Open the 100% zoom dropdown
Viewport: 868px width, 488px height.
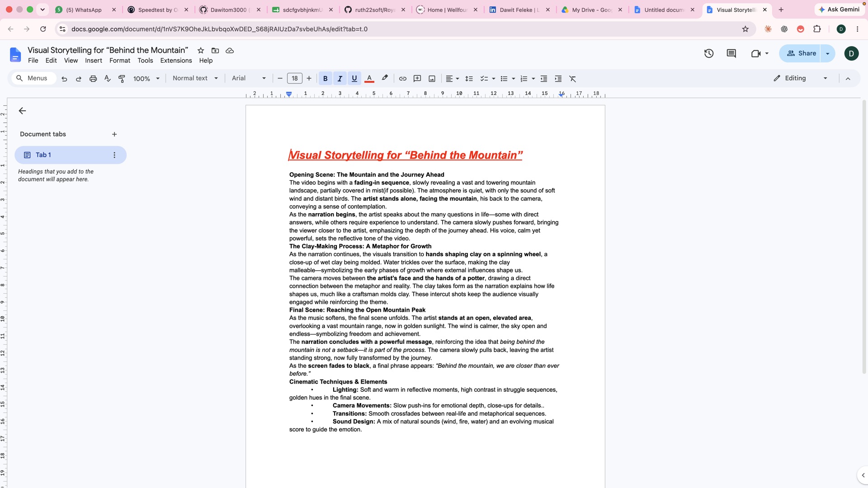[x=146, y=79]
